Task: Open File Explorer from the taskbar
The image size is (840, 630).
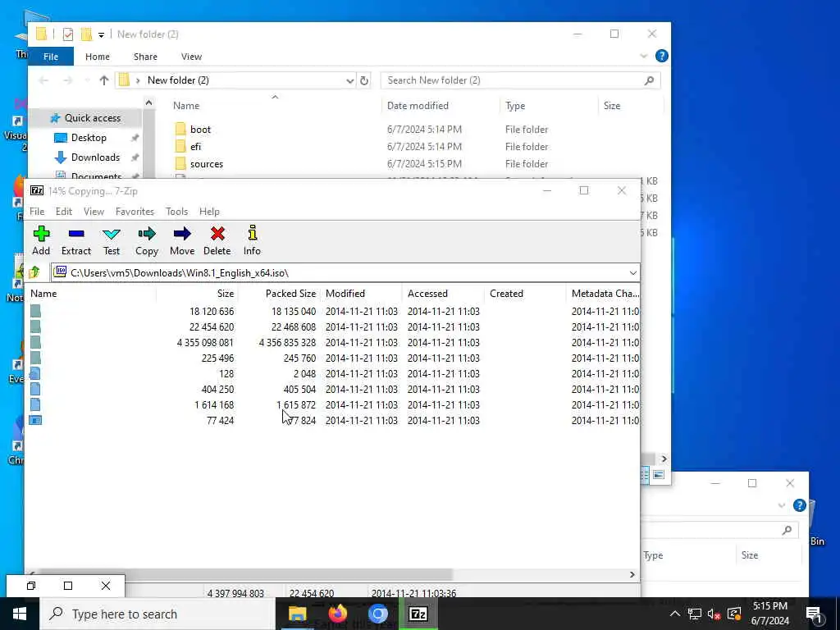Action: pos(297,614)
